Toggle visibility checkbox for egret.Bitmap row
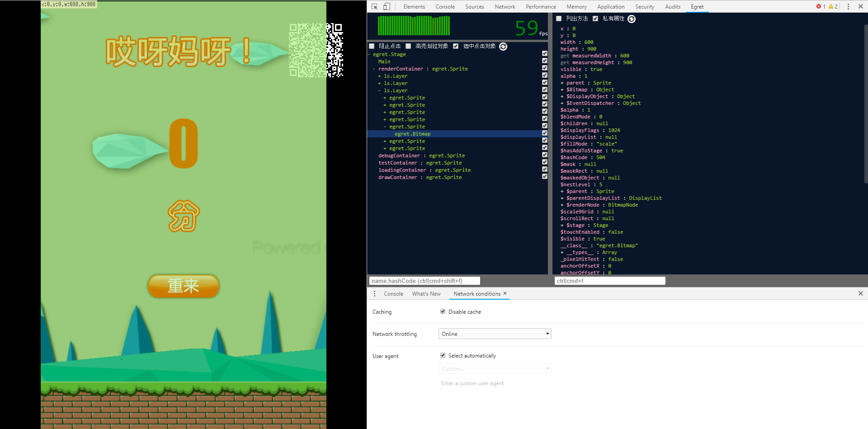This screenshot has height=429, width=868. tap(544, 133)
